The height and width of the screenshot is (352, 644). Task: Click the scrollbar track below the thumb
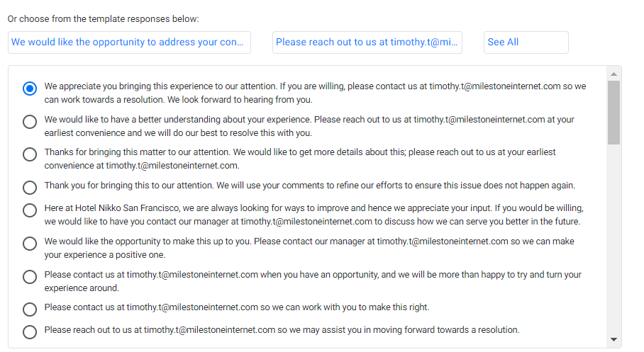click(614, 239)
